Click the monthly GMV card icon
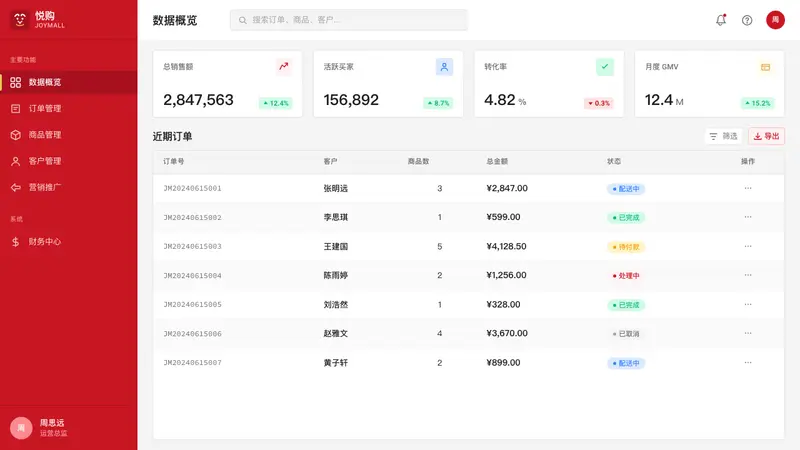 click(765, 67)
